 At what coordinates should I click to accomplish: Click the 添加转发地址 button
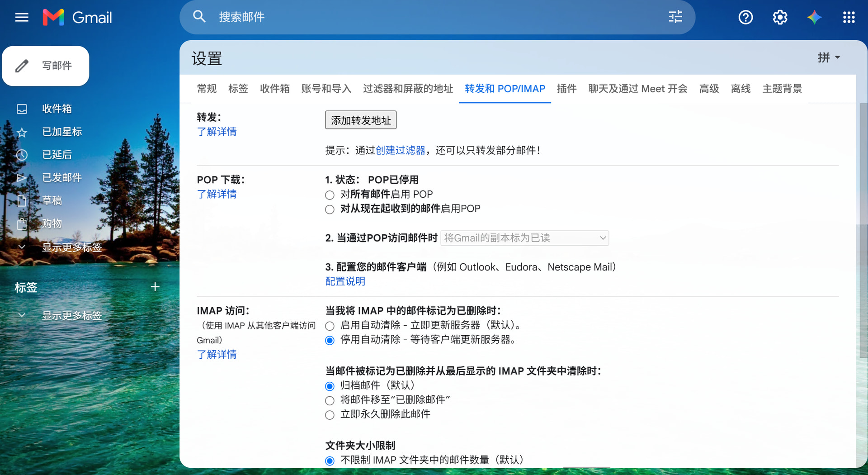[361, 120]
